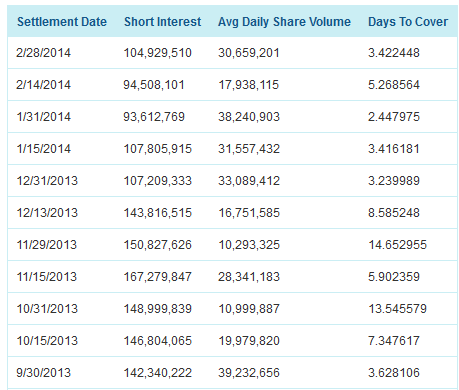Select days to cover value 14.652955
Screen dimensions: 459x390
[397, 245]
